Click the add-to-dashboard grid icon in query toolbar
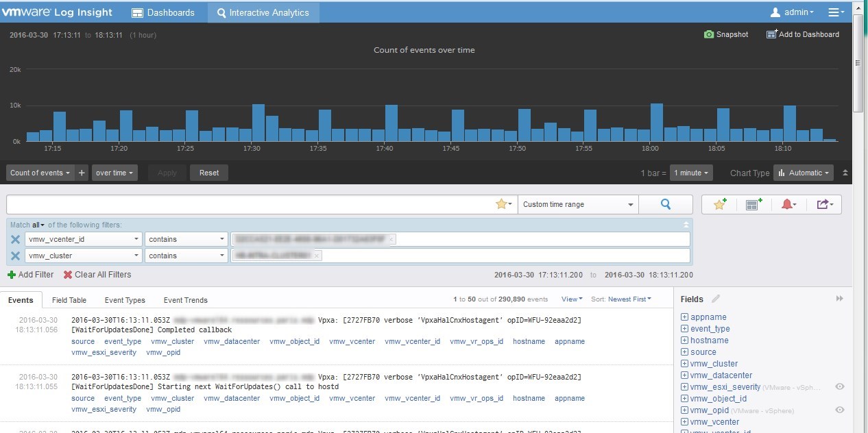Image resolution: width=868 pixels, height=433 pixels. click(x=754, y=204)
